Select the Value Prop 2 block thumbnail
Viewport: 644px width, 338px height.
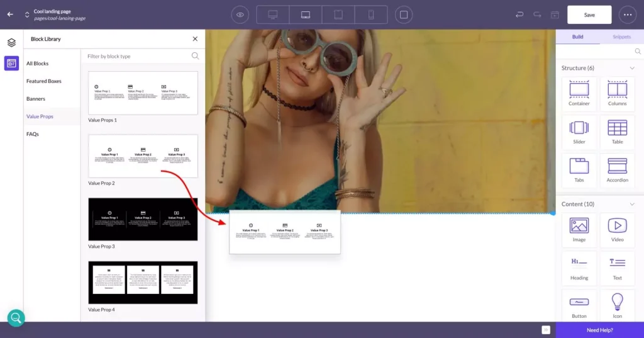coord(143,156)
